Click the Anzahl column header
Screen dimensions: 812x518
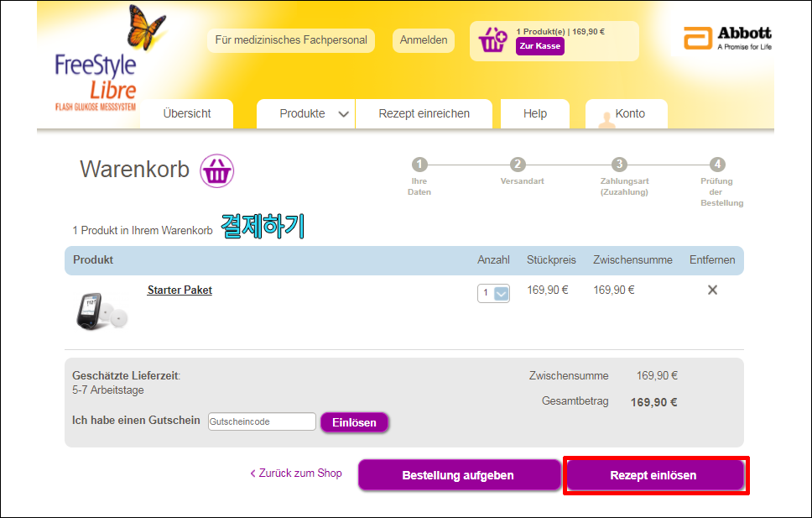(x=493, y=259)
